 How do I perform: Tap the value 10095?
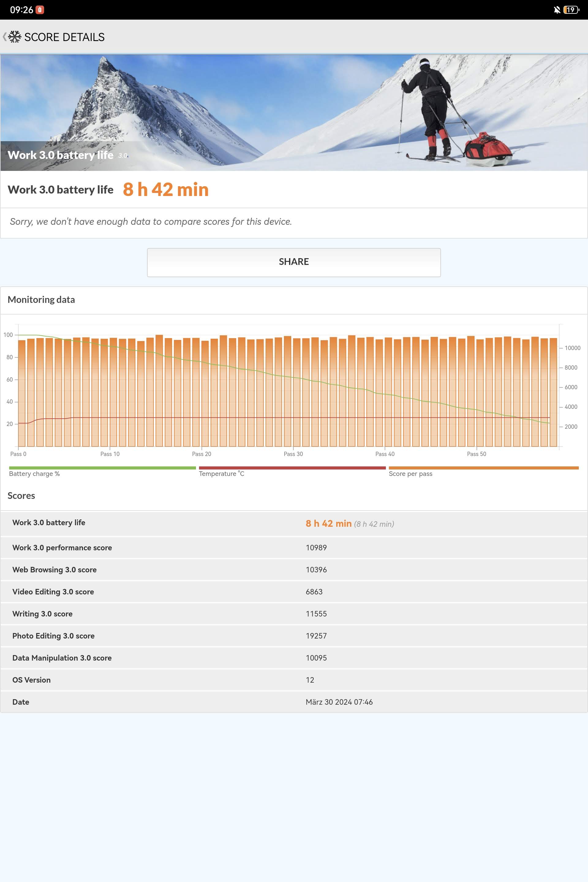tap(316, 658)
